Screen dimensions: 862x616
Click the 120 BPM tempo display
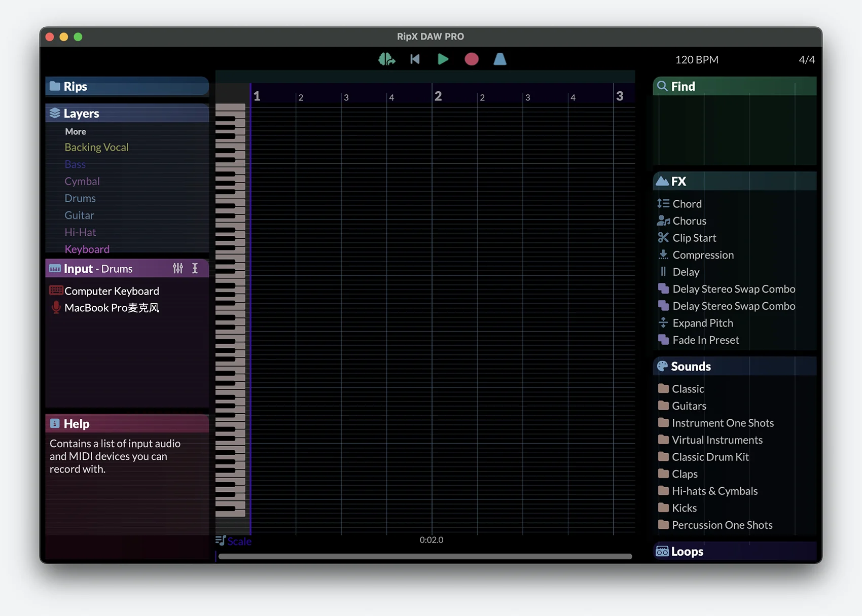[x=696, y=60]
